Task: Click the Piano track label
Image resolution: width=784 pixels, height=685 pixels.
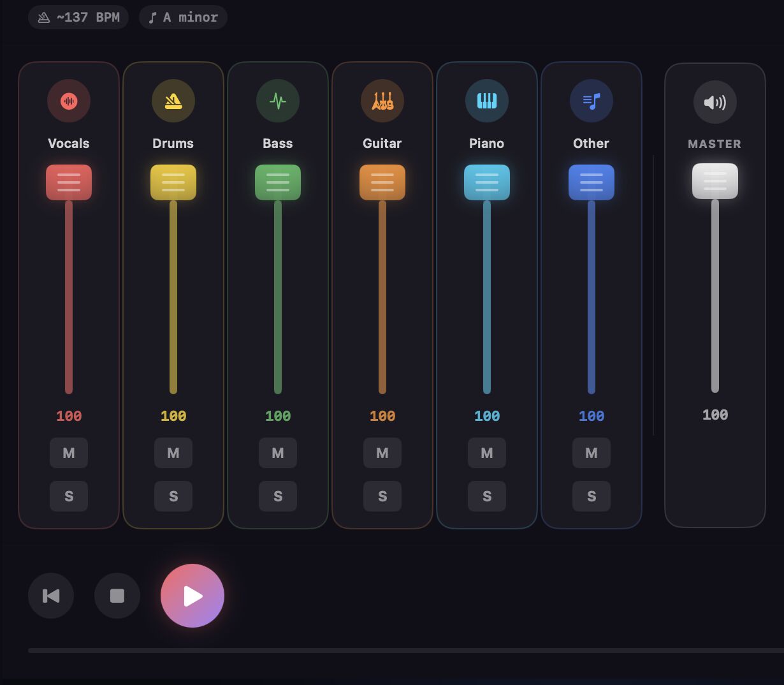Action: [487, 144]
